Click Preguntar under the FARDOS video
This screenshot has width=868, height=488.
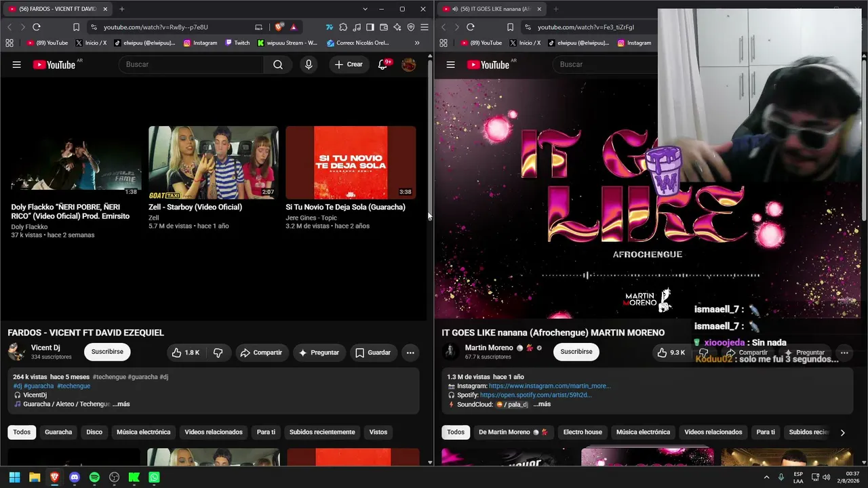point(319,352)
